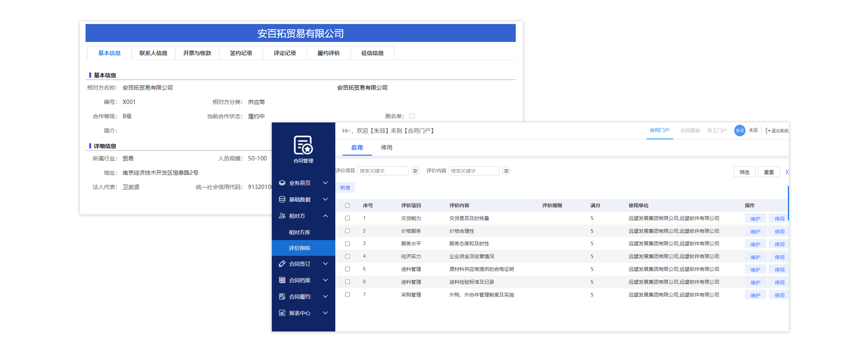The image size is (868, 353).
Task: Click the 报表中心 chart icon
Action: pyautogui.click(x=282, y=313)
